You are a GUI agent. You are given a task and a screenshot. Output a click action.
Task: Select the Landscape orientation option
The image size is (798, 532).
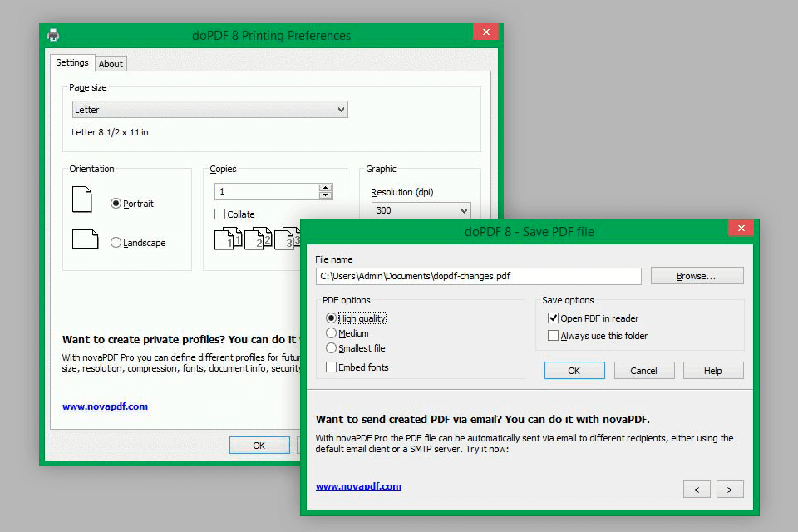pos(116,243)
